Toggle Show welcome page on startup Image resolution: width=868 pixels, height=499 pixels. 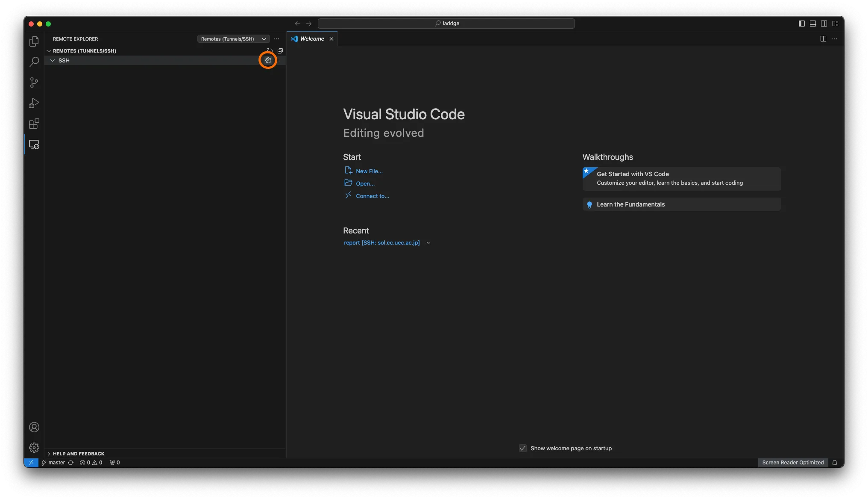(x=523, y=448)
